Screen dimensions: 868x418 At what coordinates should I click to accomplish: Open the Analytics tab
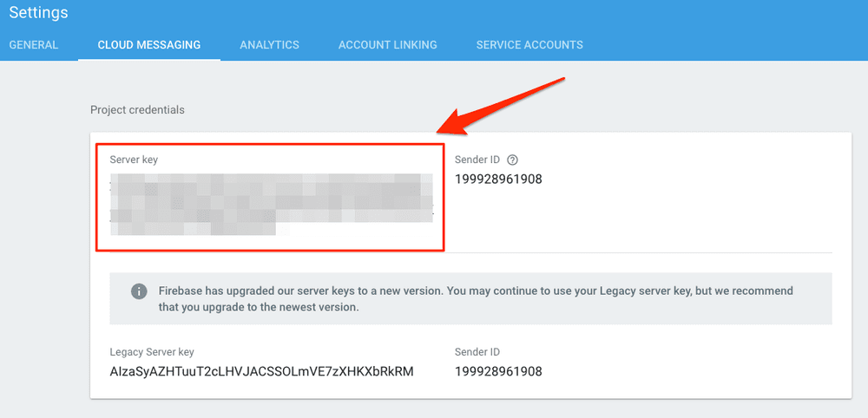tap(269, 45)
